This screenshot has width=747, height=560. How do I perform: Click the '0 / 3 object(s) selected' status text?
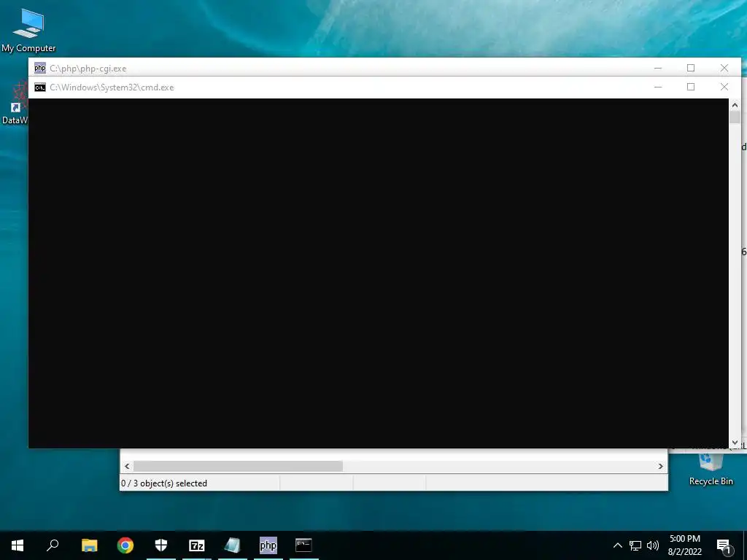[164, 483]
